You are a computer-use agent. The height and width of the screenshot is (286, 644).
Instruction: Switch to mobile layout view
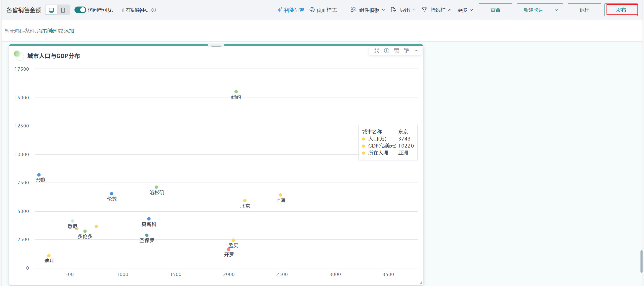coord(63,10)
